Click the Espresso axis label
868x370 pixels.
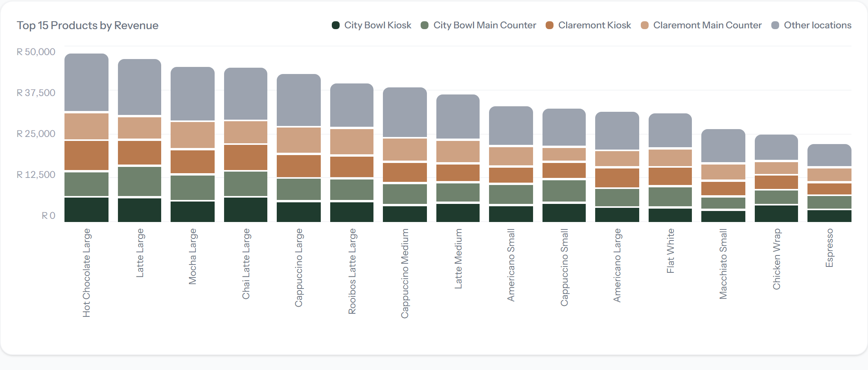[829, 248]
